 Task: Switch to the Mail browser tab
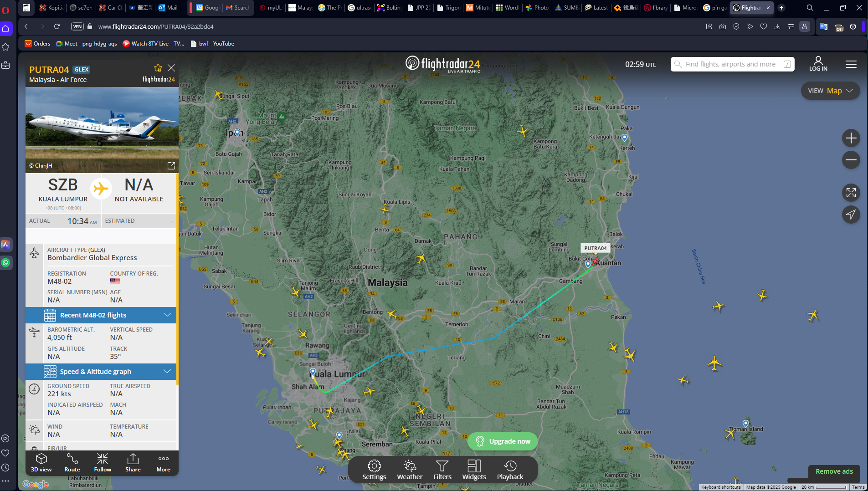169,8
